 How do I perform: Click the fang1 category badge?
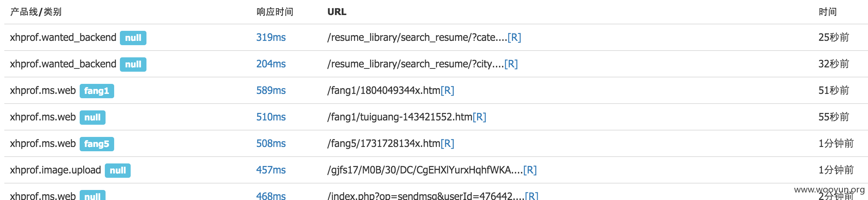[x=97, y=91]
